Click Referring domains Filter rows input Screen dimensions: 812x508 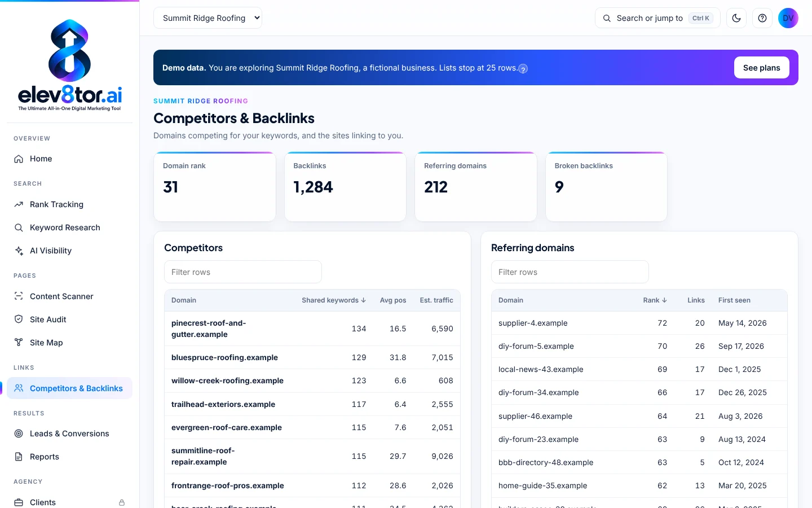570,272
